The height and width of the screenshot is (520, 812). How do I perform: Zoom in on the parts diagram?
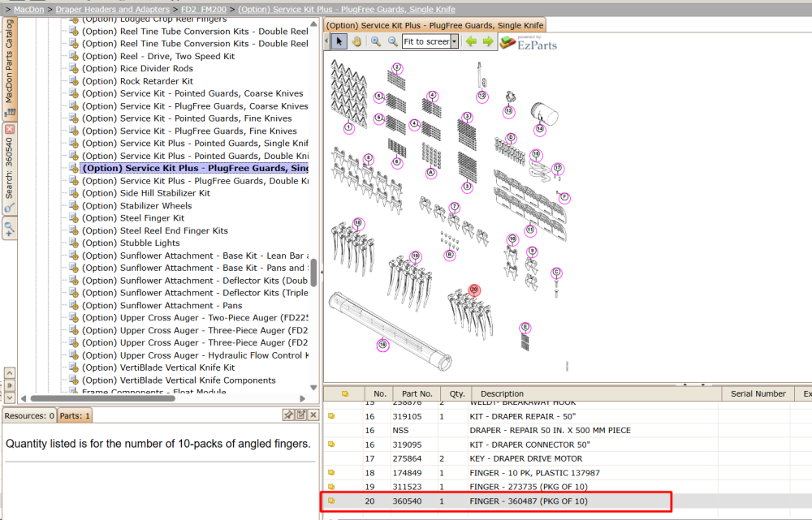coord(376,41)
